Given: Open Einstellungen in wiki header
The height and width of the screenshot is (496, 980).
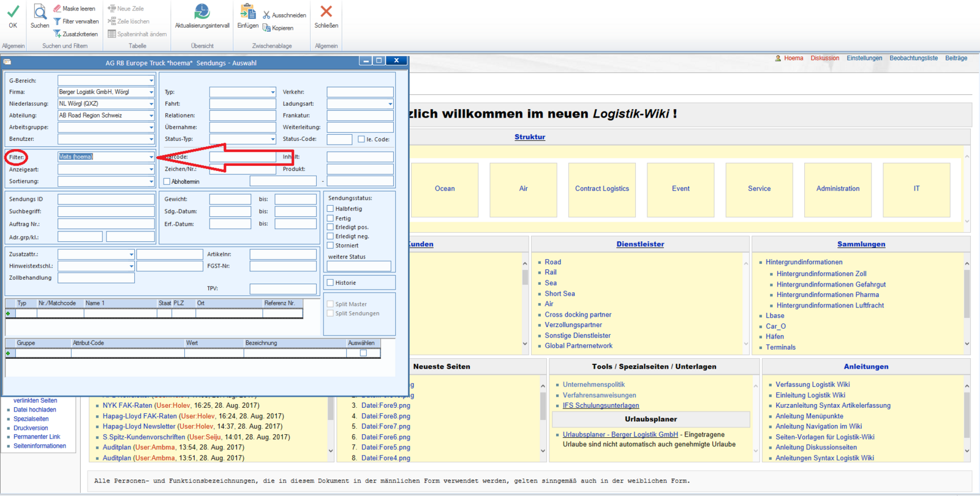Looking at the screenshot, I should [864, 58].
